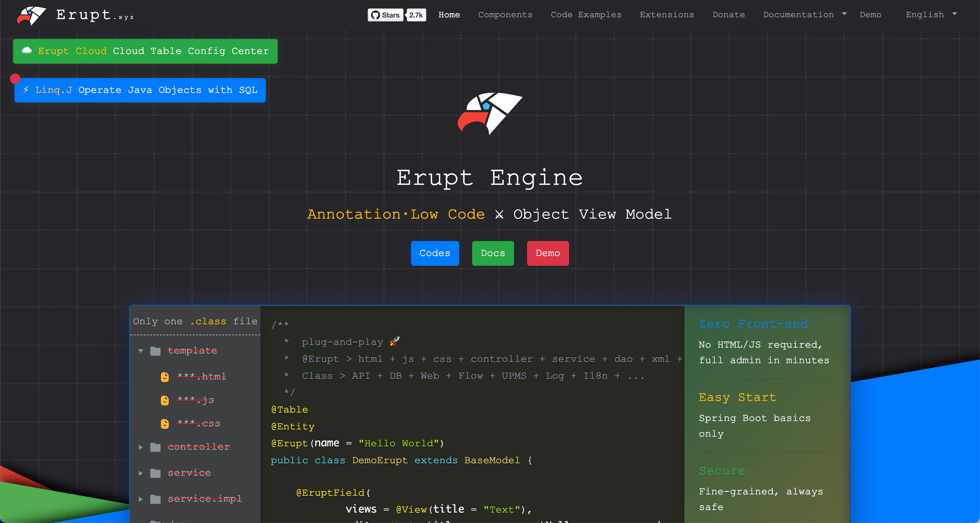The width and height of the screenshot is (980, 523).
Task: Select the template tree row label
Action: 192,351
